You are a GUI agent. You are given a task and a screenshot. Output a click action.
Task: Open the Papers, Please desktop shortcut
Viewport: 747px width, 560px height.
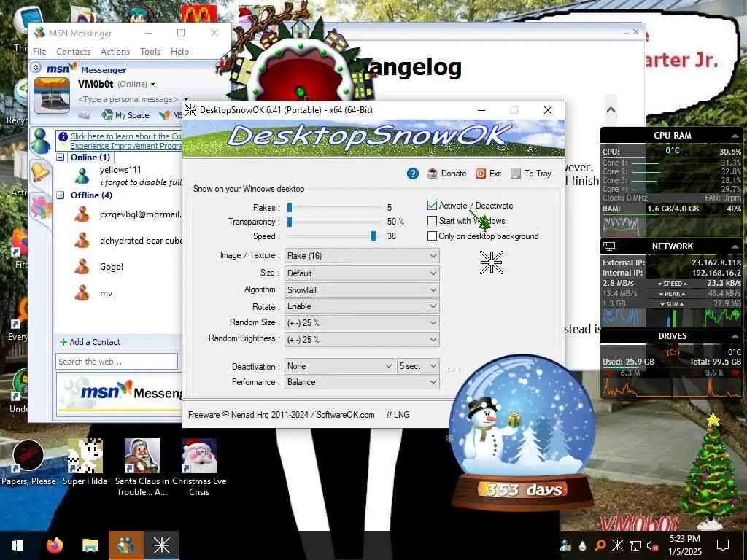coord(28,462)
